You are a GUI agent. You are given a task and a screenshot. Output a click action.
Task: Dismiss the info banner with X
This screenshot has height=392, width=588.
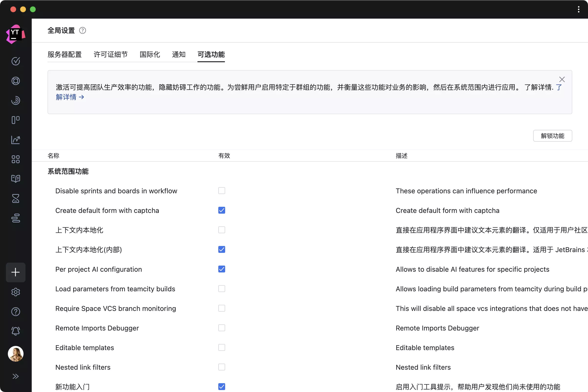pos(562,79)
